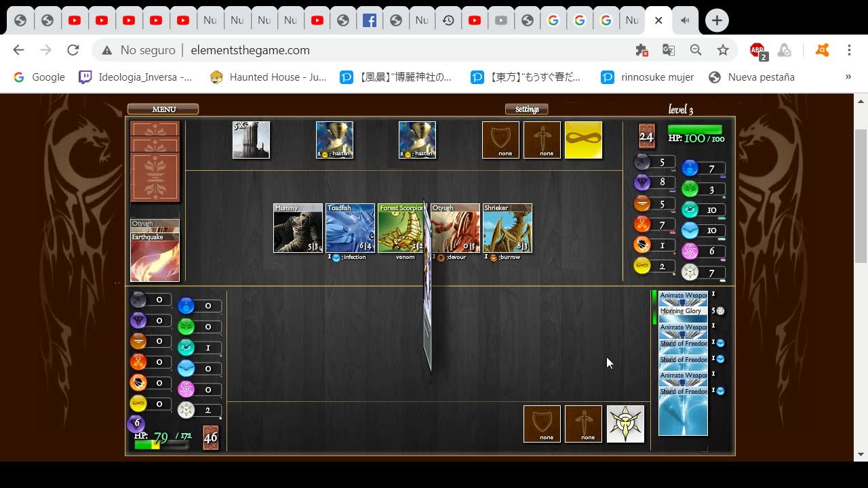Click the forward navigation arrow
This screenshot has height=488, width=868.
click(x=45, y=50)
